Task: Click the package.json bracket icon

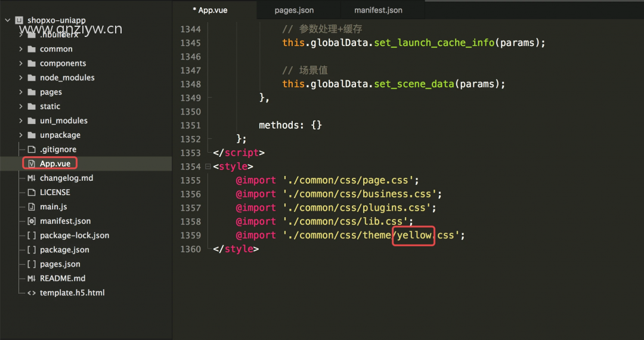Action: (32, 250)
